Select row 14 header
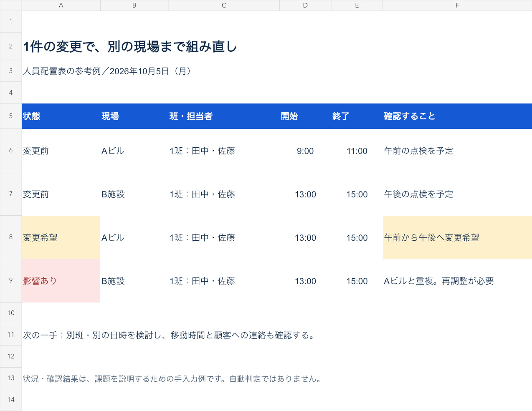 point(11,400)
